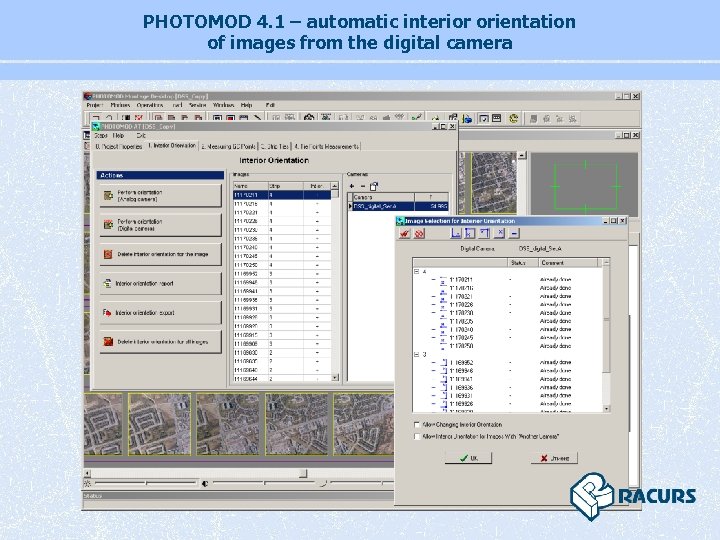Enable Allow Changing Interior Orientation checkbox
Image resolution: width=720 pixels, height=540 pixels.
tap(416, 424)
